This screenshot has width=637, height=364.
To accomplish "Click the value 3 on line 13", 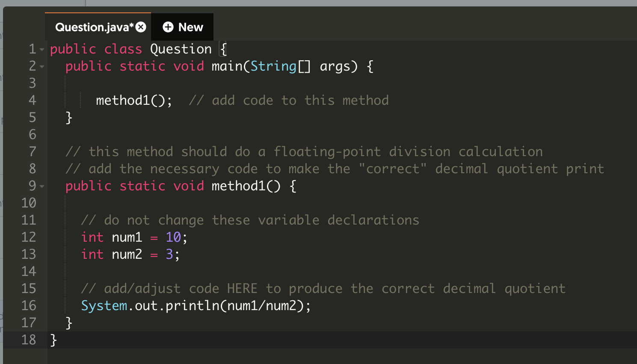I will click(x=169, y=254).
